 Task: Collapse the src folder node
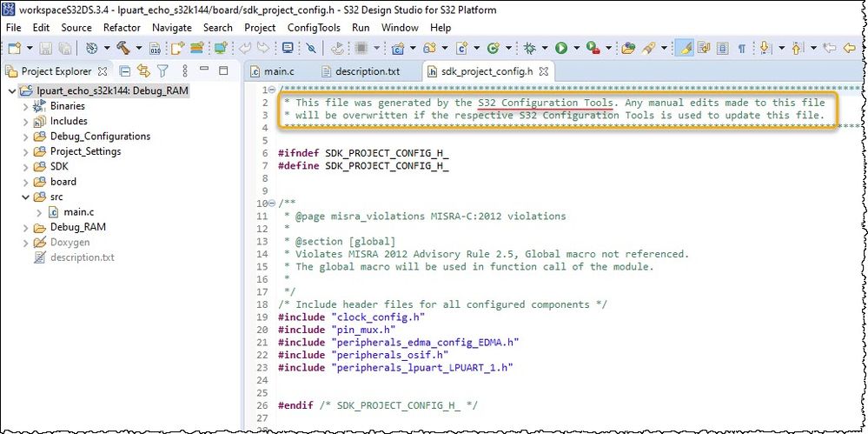25,197
